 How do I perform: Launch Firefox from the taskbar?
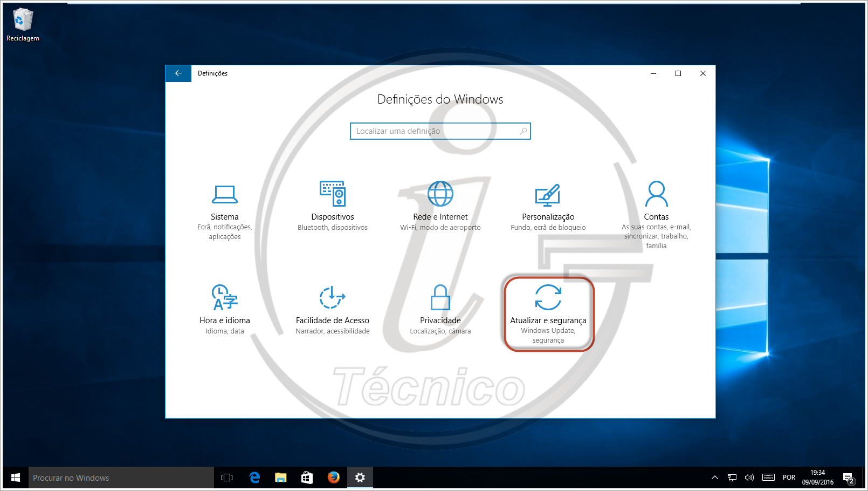pyautogui.click(x=334, y=478)
